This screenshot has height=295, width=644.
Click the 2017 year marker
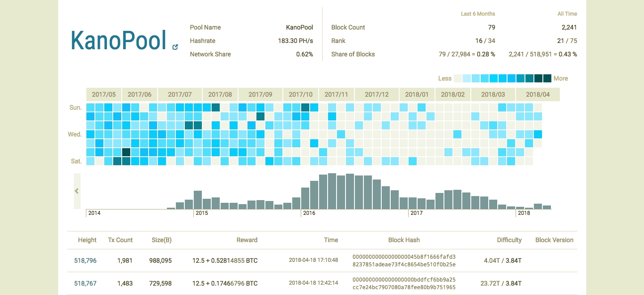[417, 213]
